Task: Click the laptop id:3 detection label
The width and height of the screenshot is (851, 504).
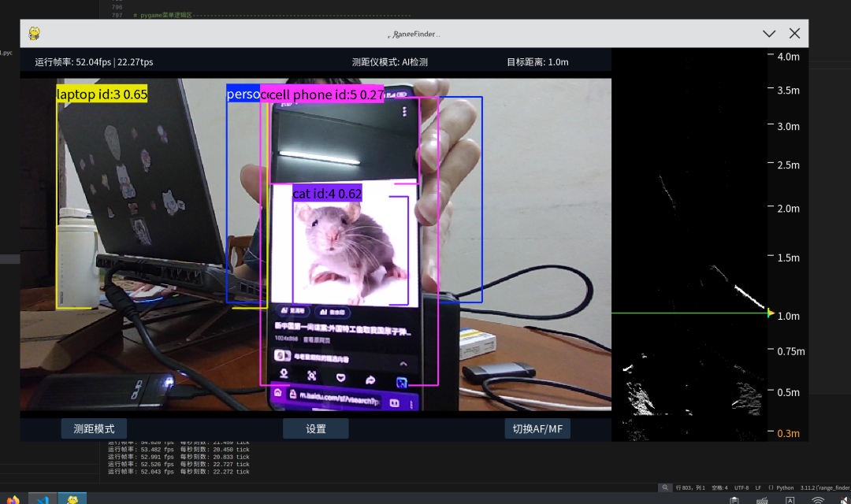Action: click(x=102, y=94)
